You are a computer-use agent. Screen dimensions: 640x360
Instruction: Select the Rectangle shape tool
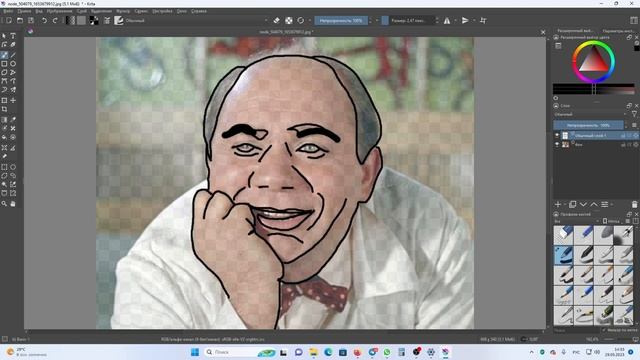pos(4,64)
